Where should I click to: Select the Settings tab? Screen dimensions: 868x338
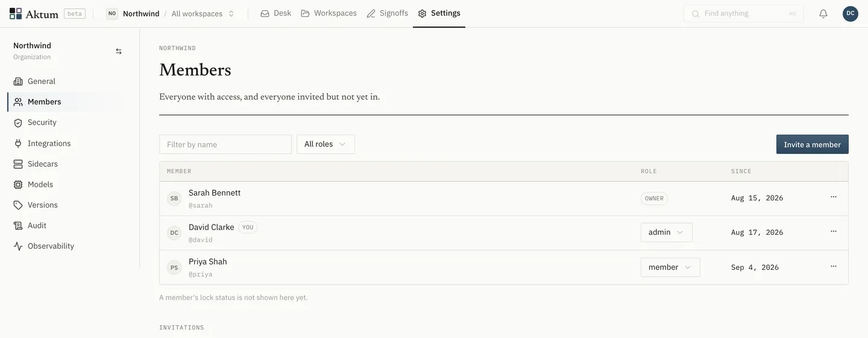(x=439, y=13)
